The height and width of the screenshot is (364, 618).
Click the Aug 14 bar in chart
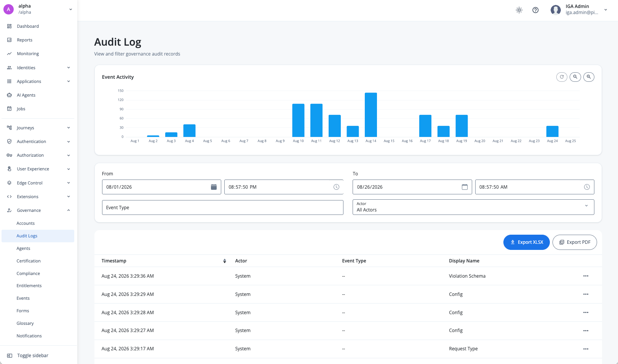pos(371,115)
